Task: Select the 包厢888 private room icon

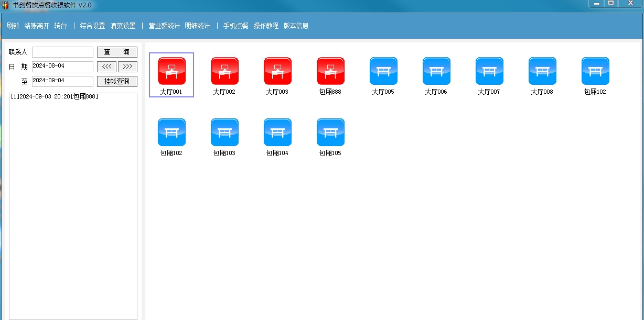Action: 330,71
